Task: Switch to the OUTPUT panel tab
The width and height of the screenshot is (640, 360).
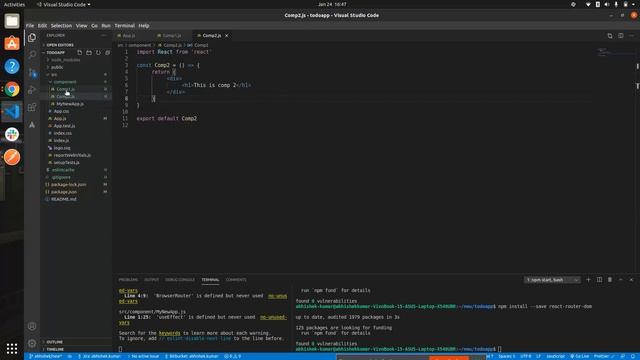Action: pyautogui.click(x=151, y=280)
